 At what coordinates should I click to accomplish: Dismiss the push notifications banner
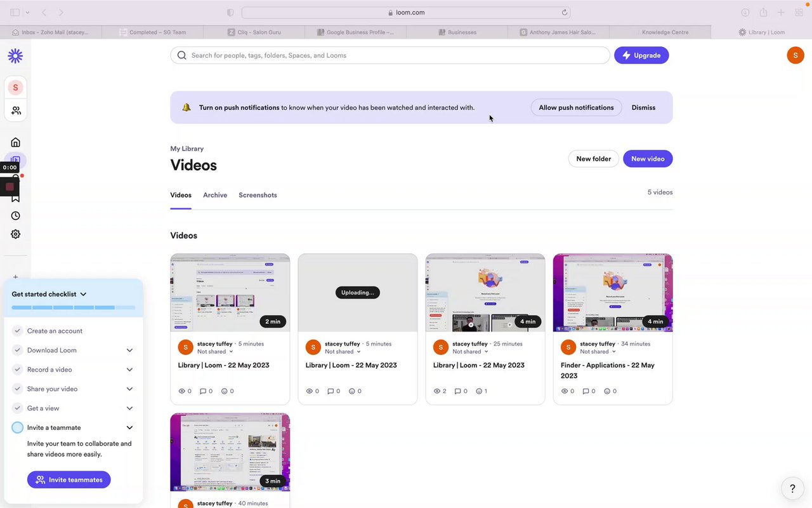[x=643, y=107]
